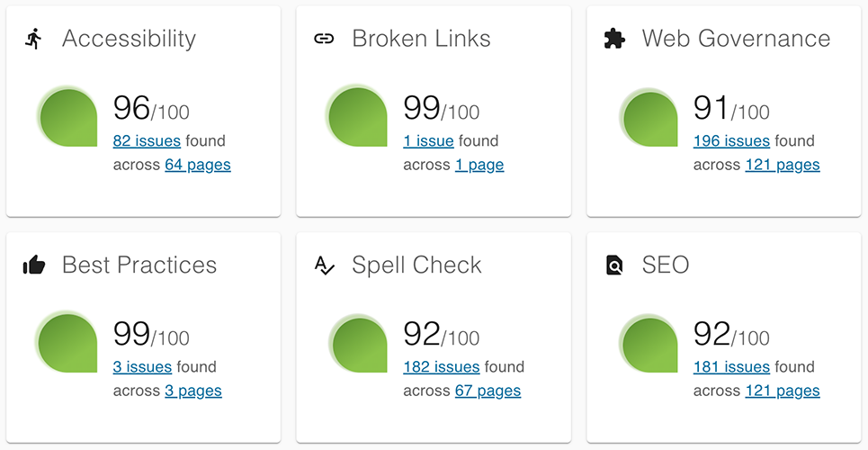The image size is (868, 450).
Task: View 121 pages under SEO
Action: (783, 391)
